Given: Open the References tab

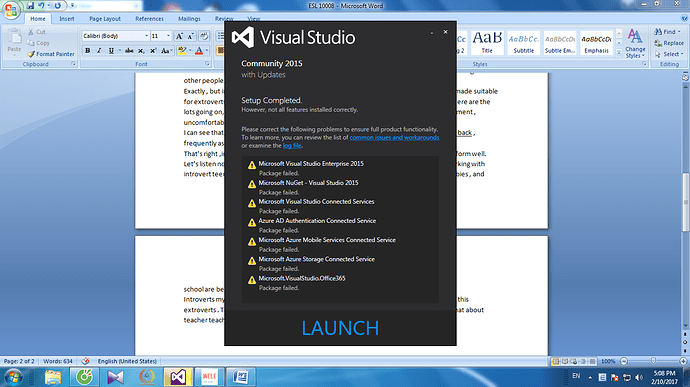Looking at the screenshot, I should tap(149, 18).
